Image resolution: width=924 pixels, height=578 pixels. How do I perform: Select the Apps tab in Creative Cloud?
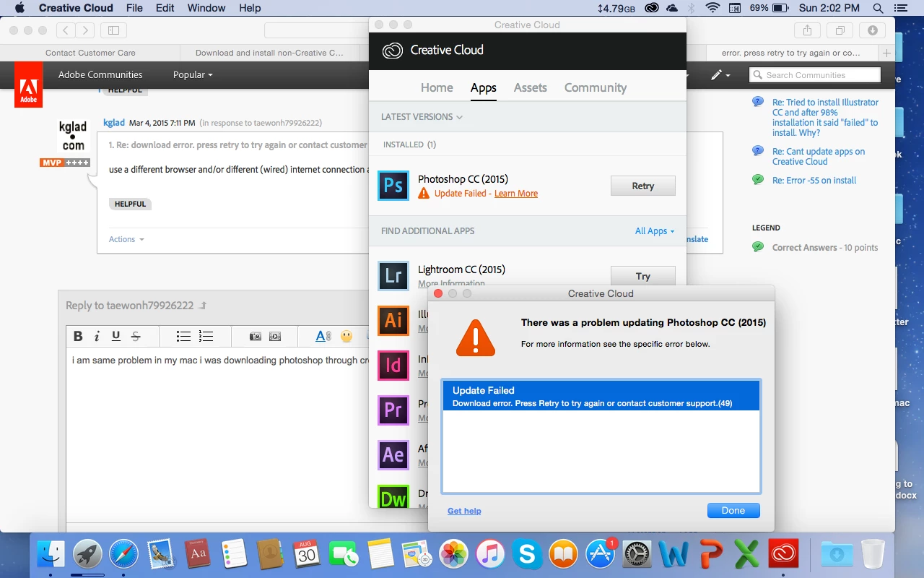(484, 87)
